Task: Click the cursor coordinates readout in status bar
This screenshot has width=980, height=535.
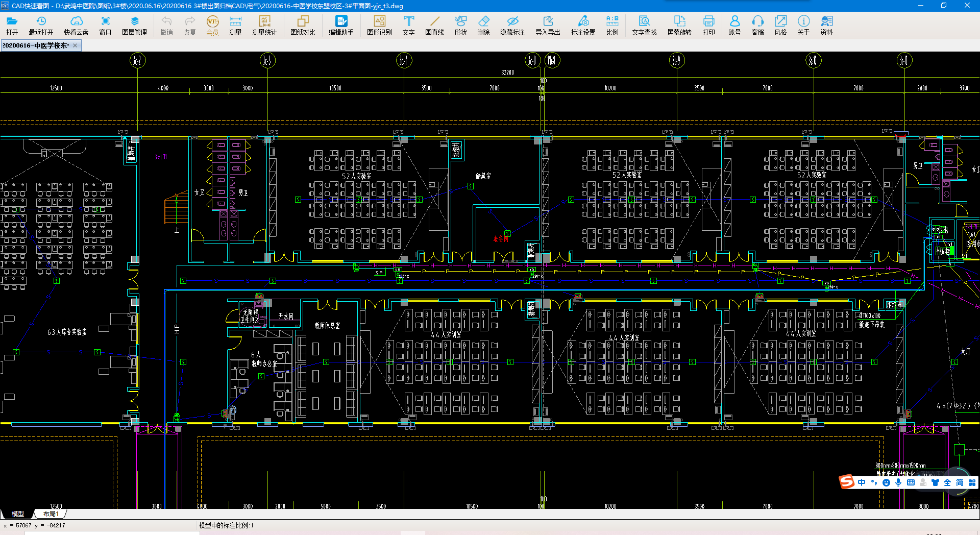Action: [35, 525]
